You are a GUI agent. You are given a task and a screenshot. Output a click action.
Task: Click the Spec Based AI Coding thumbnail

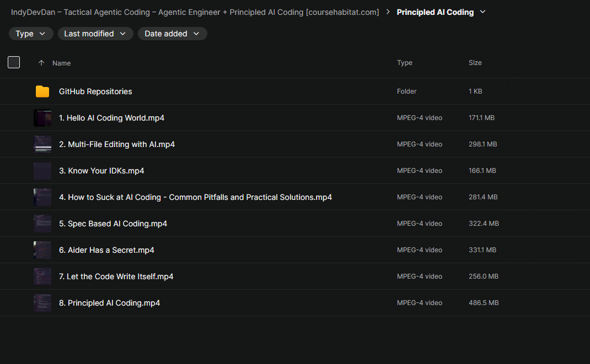tap(42, 224)
